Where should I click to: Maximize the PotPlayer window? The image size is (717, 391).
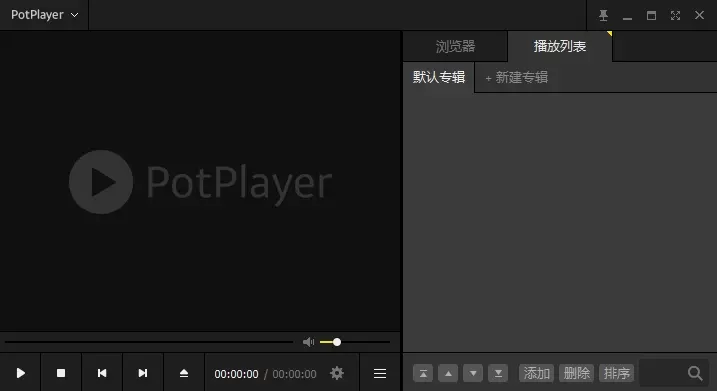651,16
